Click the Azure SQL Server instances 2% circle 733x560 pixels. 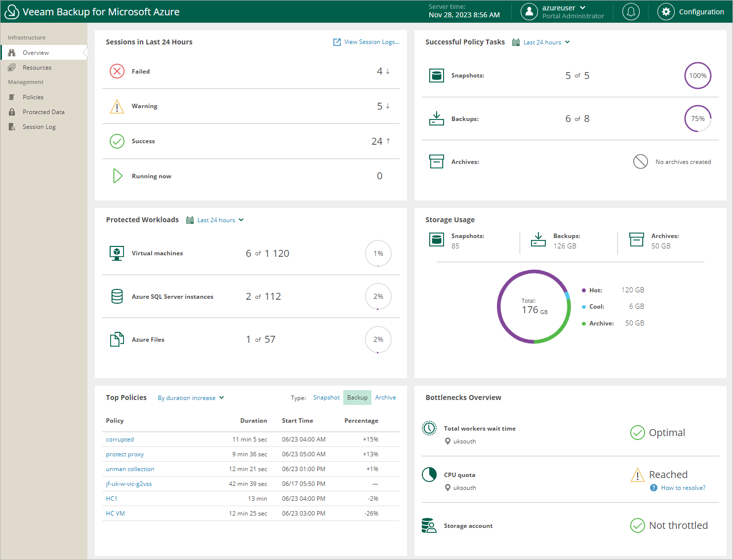coord(378,296)
